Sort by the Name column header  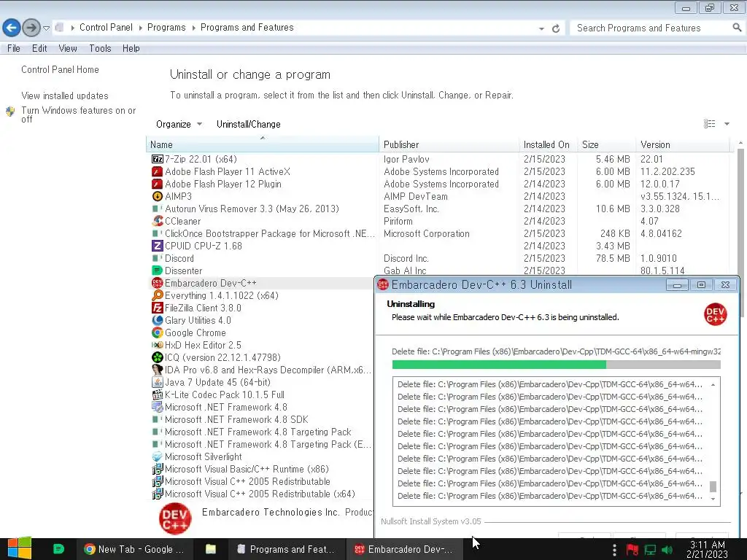coord(263,144)
